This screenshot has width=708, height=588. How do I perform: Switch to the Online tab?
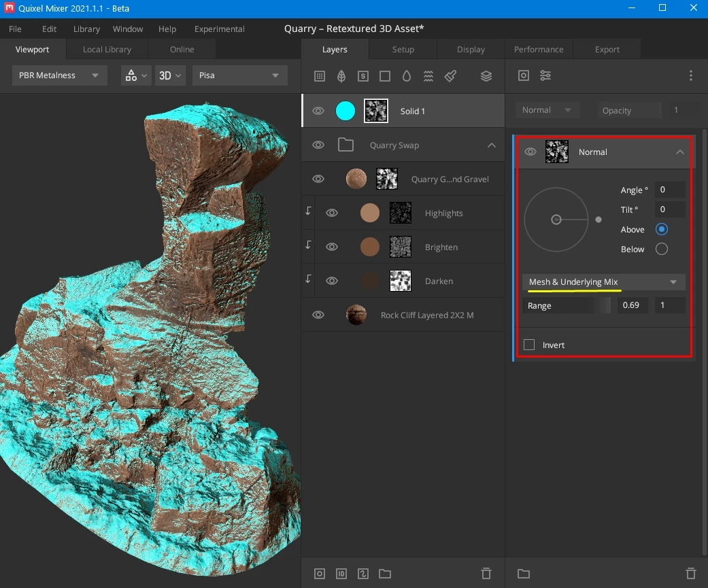pyautogui.click(x=182, y=49)
